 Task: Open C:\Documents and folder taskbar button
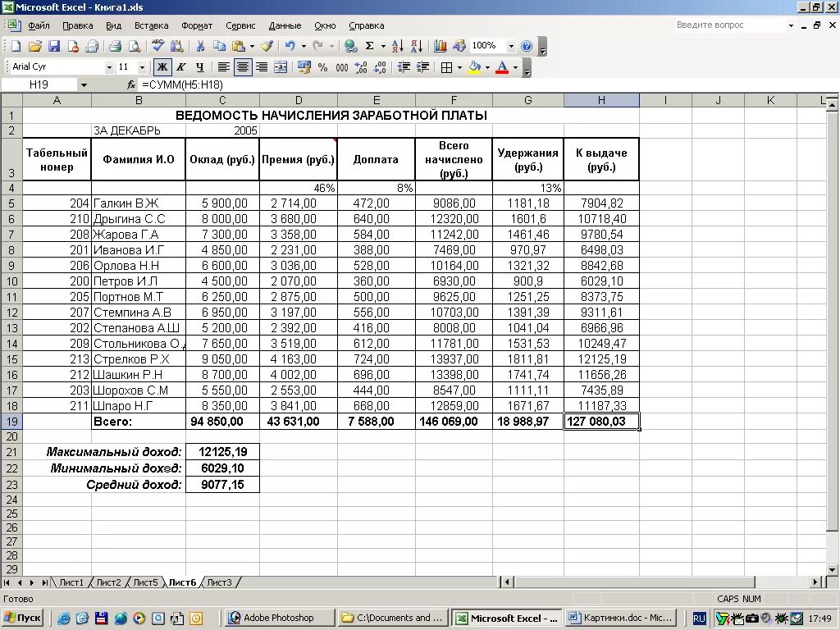pos(392,618)
